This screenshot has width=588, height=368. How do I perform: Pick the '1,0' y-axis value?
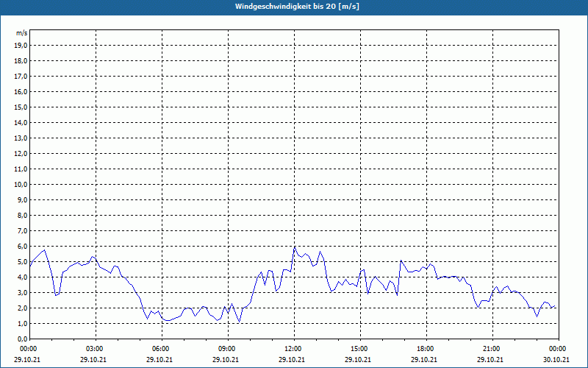click(x=22, y=323)
